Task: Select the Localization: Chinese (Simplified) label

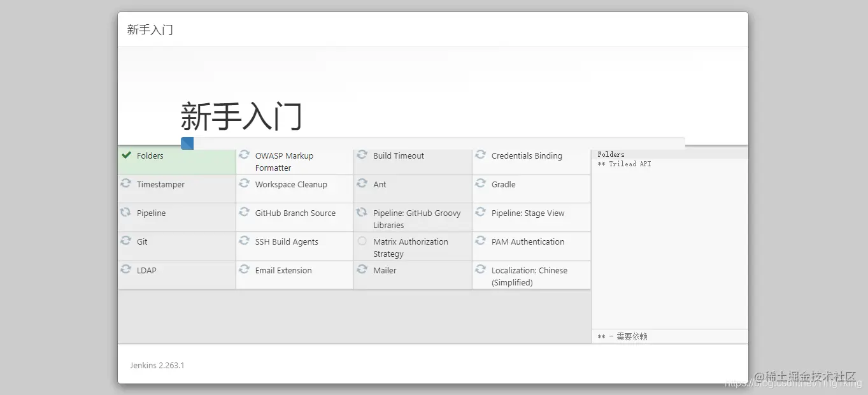Action: 529,276
